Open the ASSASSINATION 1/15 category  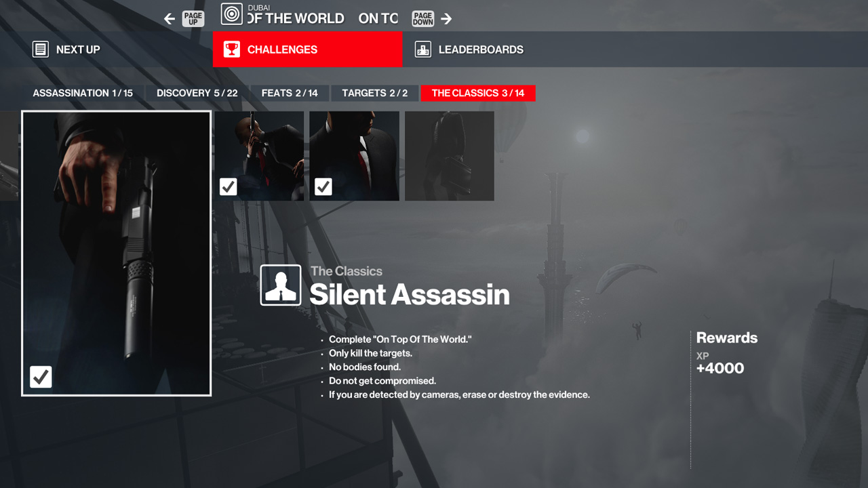(x=81, y=93)
